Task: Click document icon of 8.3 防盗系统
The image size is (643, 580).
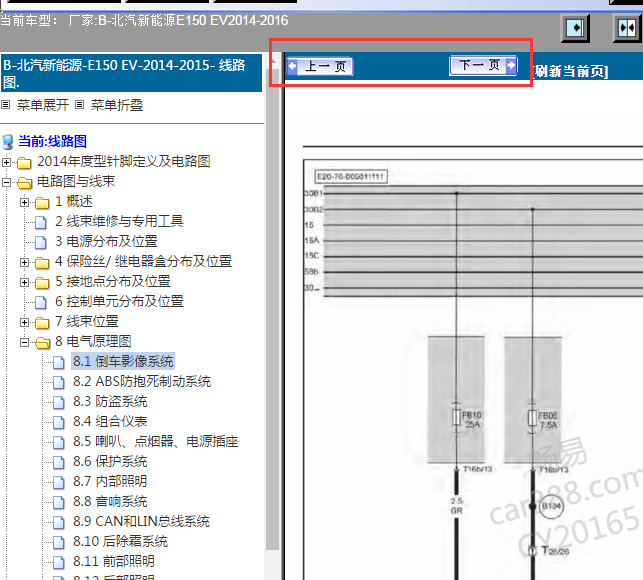Action: click(x=59, y=403)
